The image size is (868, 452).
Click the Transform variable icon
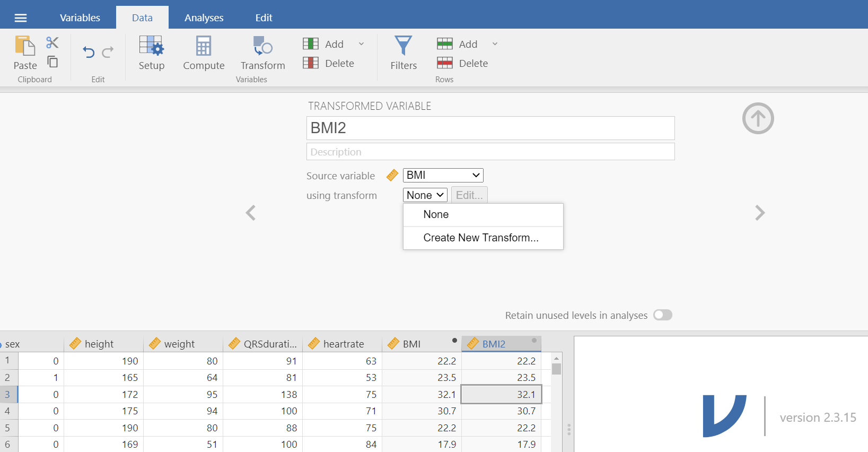(262, 53)
